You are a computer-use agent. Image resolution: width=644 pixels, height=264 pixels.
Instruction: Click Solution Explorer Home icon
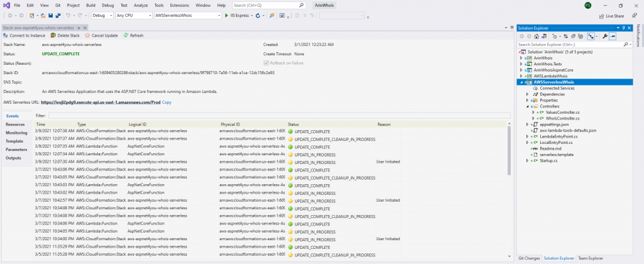536,36
